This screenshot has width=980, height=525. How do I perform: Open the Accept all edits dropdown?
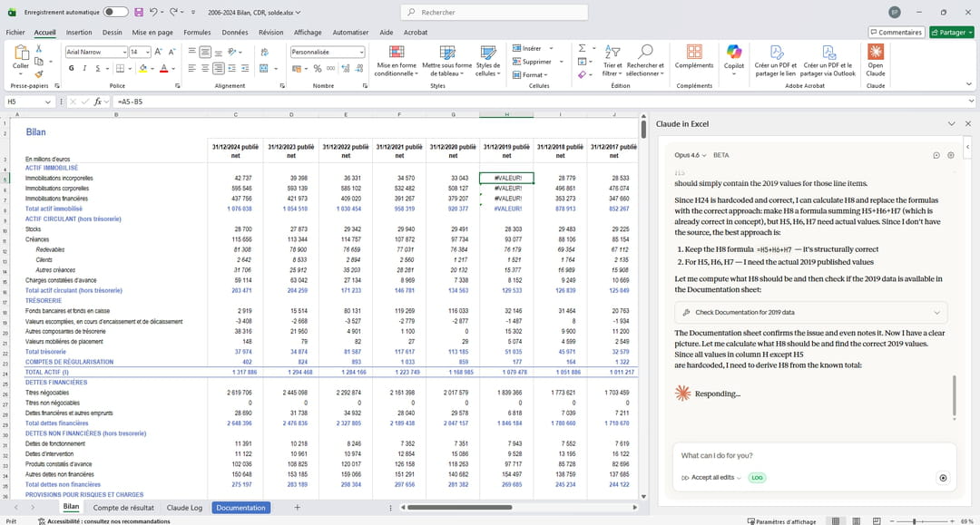pos(711,478)
